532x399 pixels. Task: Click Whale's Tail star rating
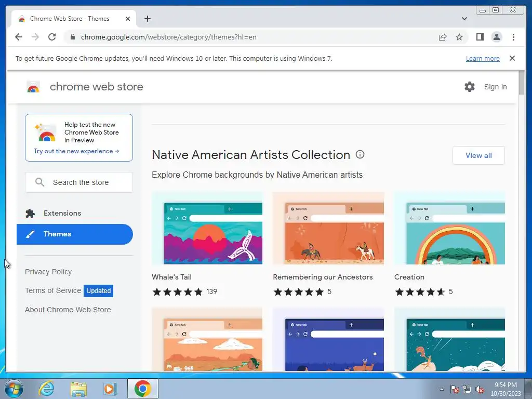(x=178, y=292)
